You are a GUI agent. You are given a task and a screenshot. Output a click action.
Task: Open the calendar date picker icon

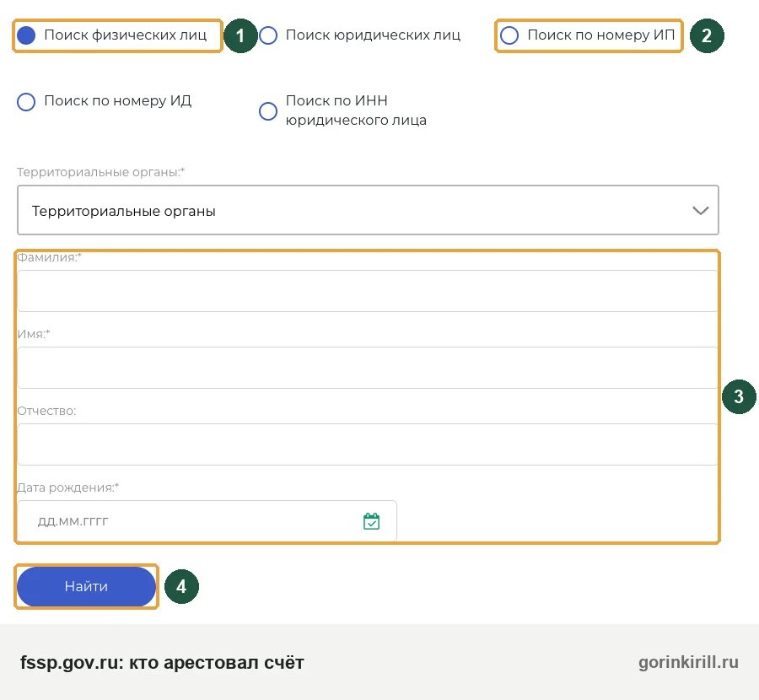[x=371, y=521]
